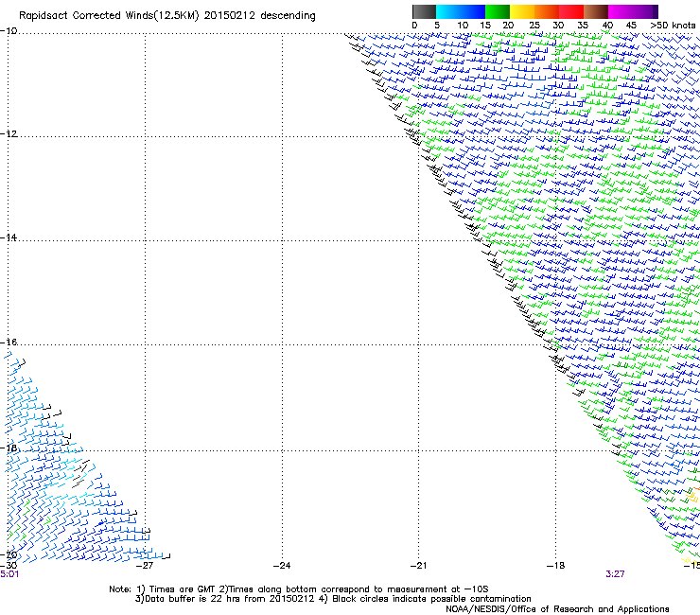This screenshot has height=615, width=700.
Task: Click the red 30-35 knots color swatch
Action: click(x=571, y=11)
